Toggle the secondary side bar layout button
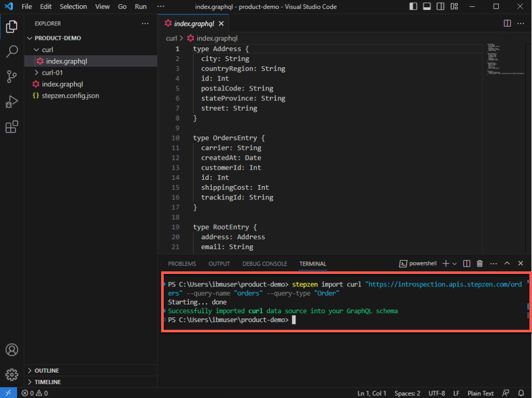Image resolution: width=532 pixels, height=398 pixels. (x=440, y=7)
